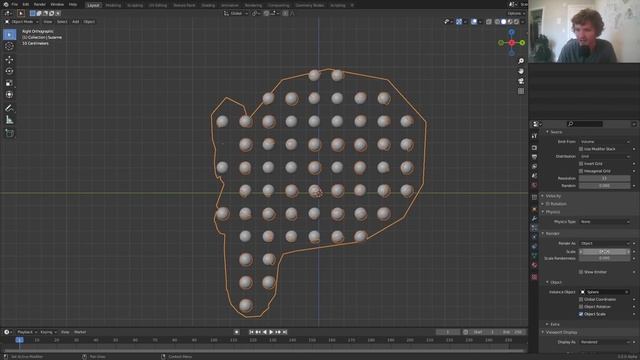The image size is (640, 360).
Task: Open the Render As dropdown
Action: pyautogui.click(x=604, y=243)
